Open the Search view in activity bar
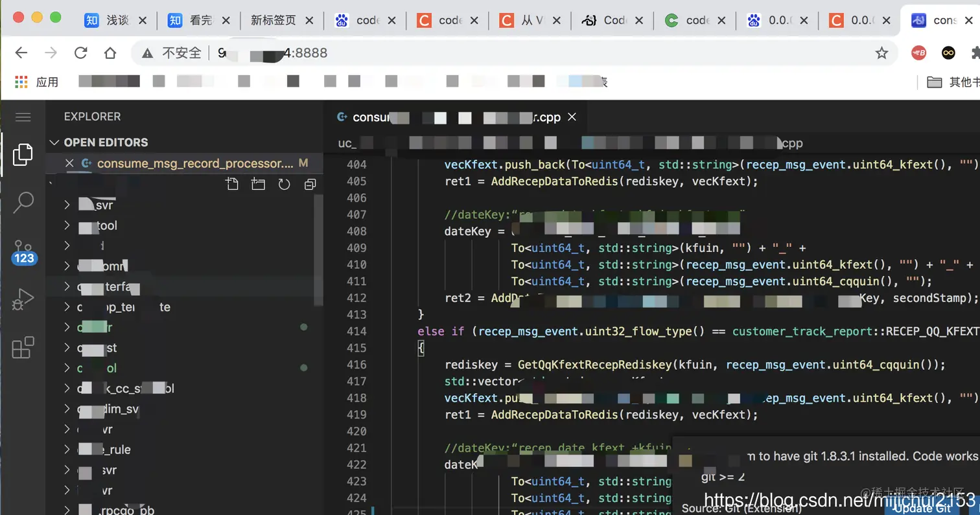This screenshot has height=515, width=980. 23,203
